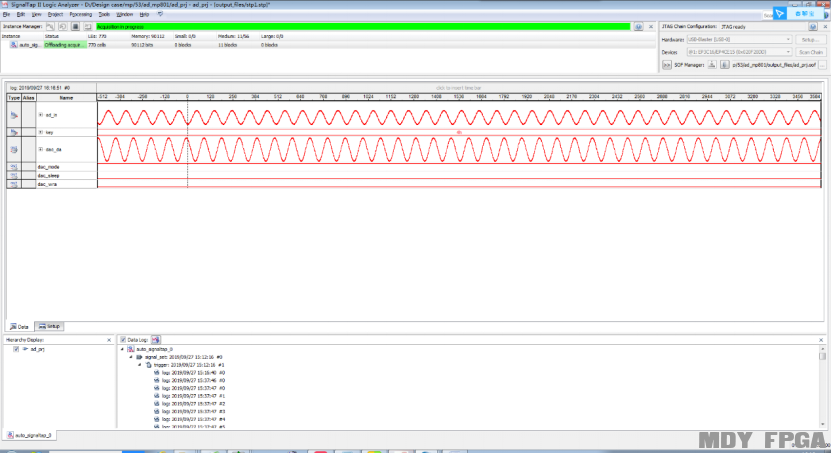Screen dimensions: 831x454
Task: Click the dac_wra signal type icon
Action: pos(14,184)
